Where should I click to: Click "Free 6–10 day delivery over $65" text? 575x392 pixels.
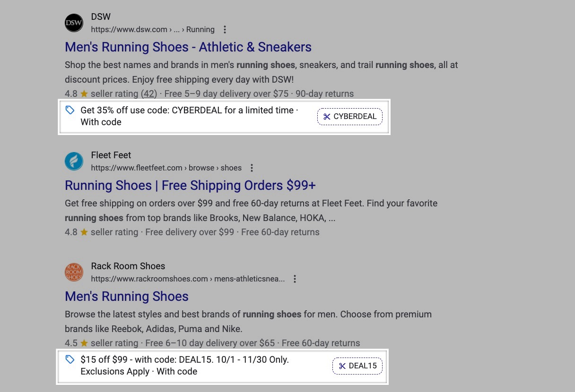click(210, 343)
